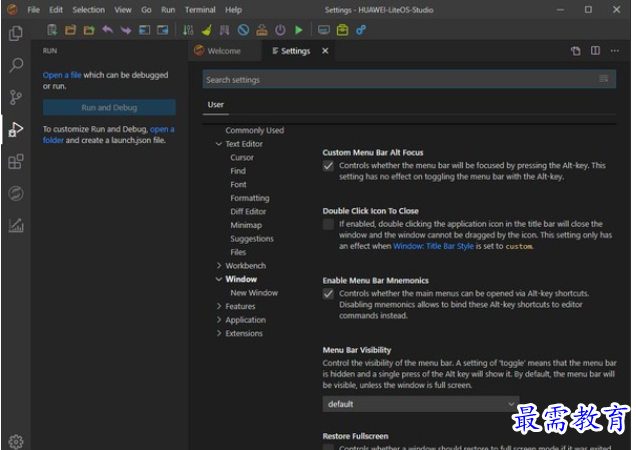Expand the Features tree section
The image size is (636, 450).
click(219, 306)
